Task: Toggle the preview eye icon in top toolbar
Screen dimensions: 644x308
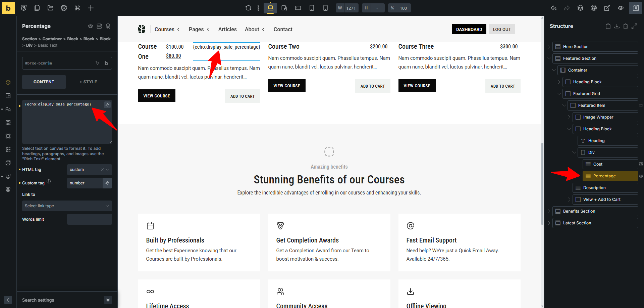Action: 621,8
